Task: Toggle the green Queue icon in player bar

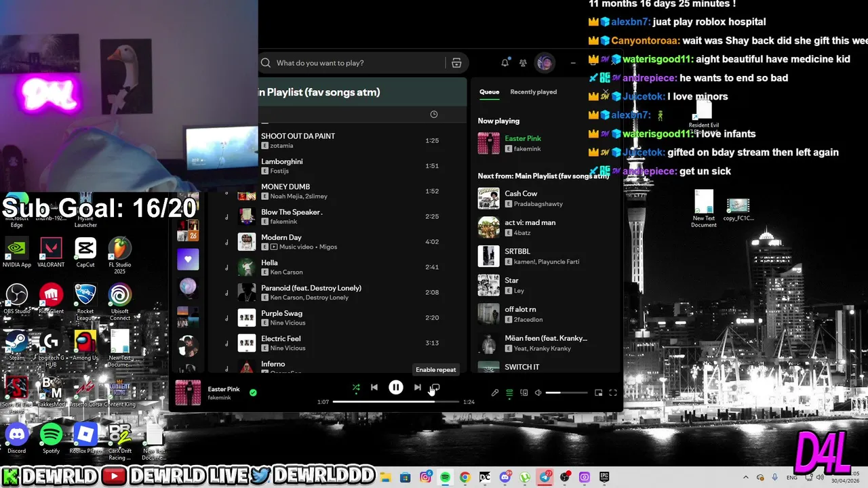Action: (509, 392)
